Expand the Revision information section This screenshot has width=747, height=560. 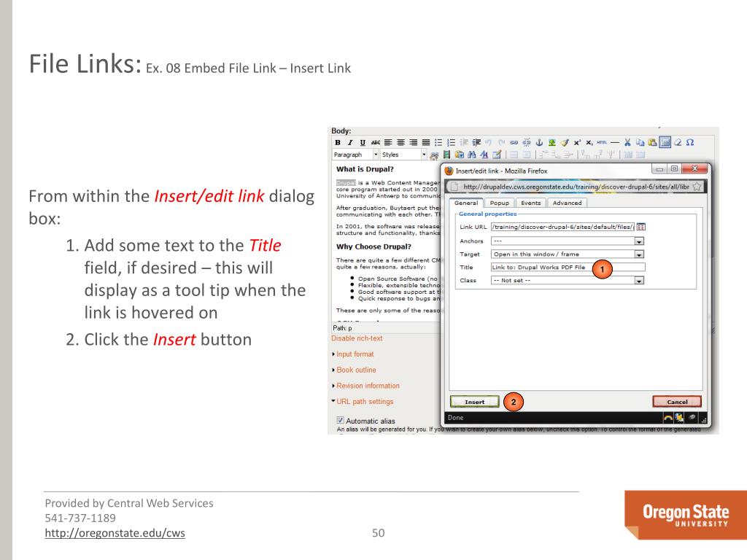368,386
